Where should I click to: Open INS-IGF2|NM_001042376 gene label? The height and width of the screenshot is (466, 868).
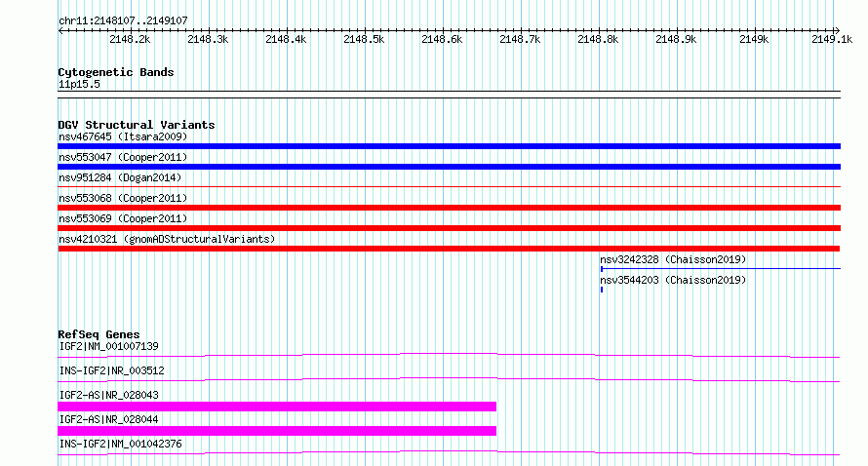pos(120,444)
